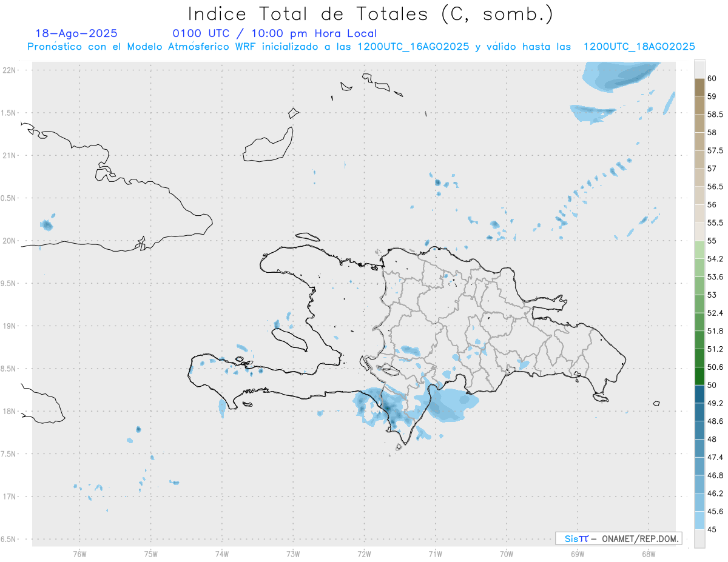Click the colorbar value "57.5"
Image resolution: width=728 pixels, height=562 pixels.
(x=715, y=150)
